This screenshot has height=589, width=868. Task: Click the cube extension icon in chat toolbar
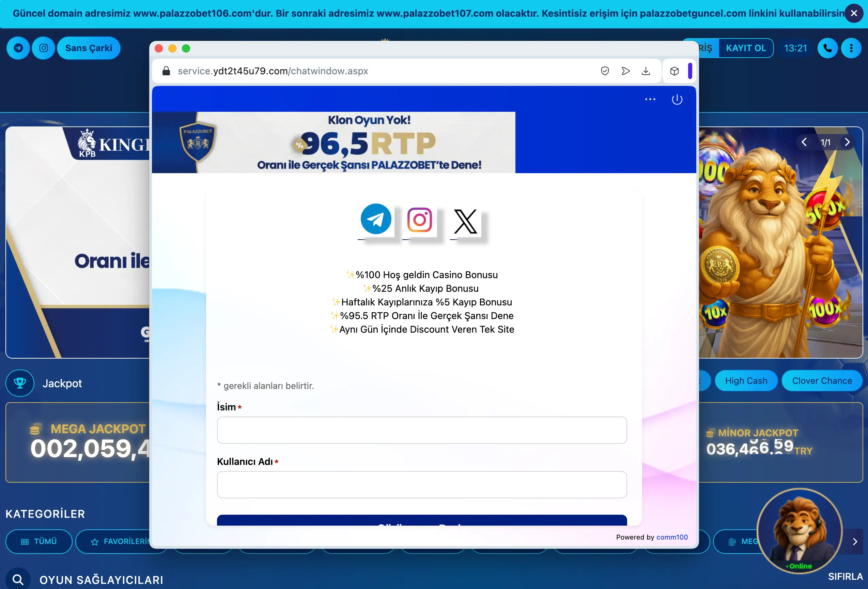(674, 71)
